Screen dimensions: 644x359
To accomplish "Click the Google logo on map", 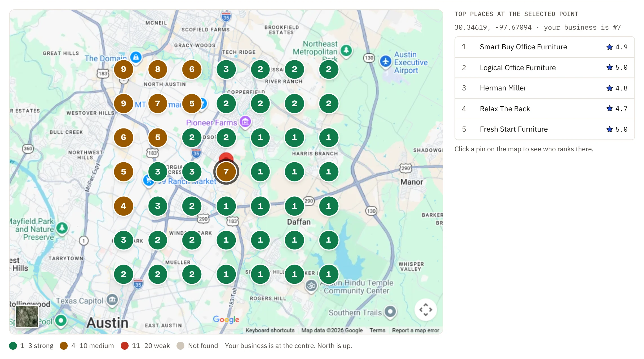I will pyautogui.click(x=226, y=319).
